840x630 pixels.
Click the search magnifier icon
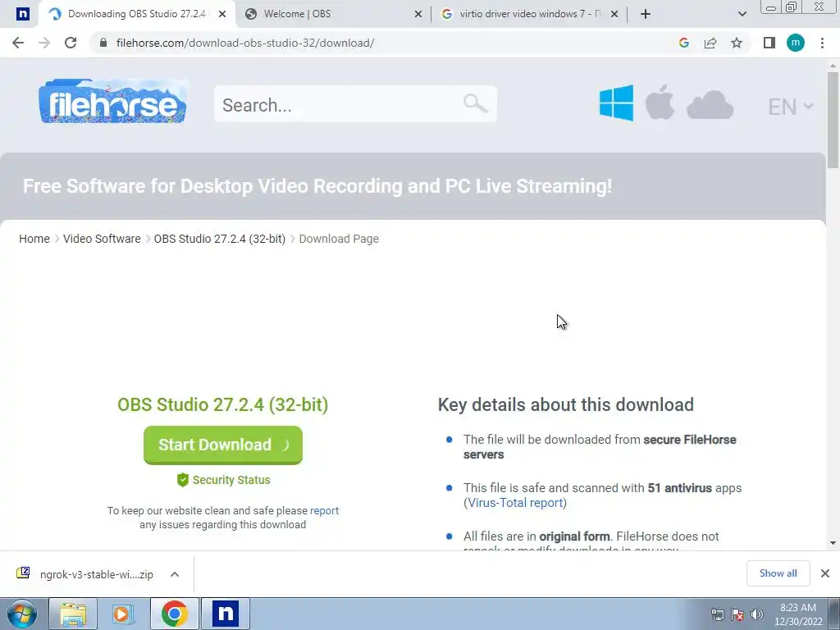(475, 103)
